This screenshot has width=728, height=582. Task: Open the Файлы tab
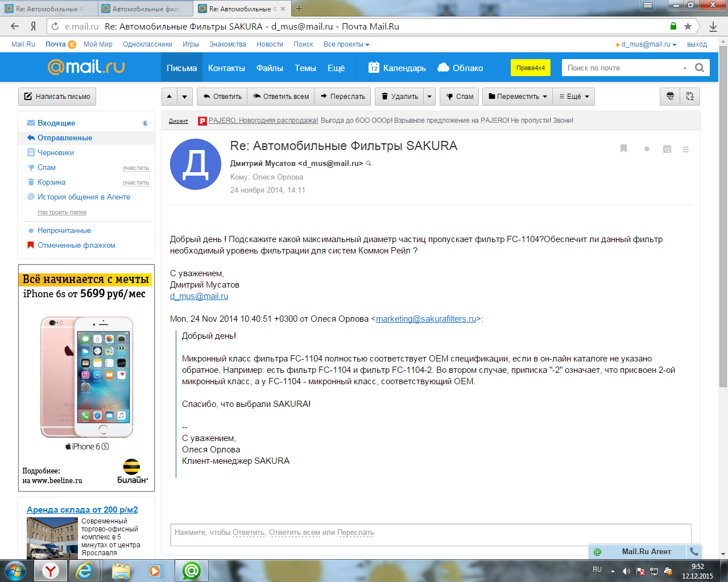point(270,68)
